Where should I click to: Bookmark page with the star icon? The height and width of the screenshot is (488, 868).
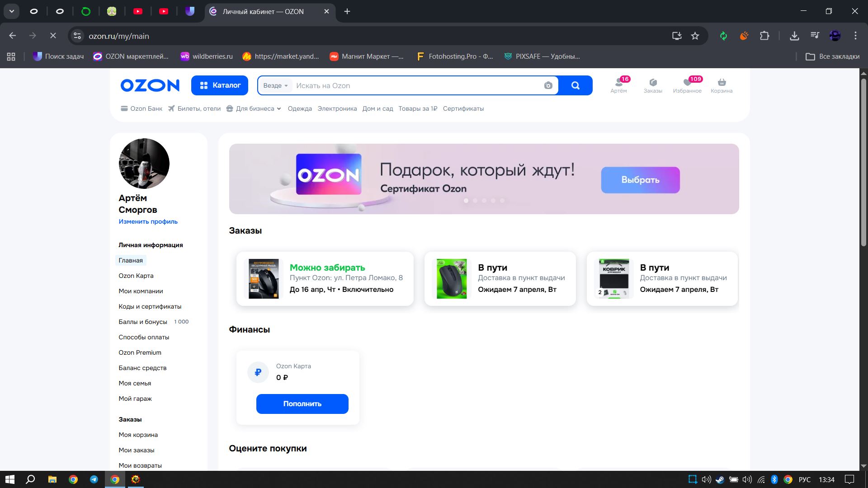(695, 36)
